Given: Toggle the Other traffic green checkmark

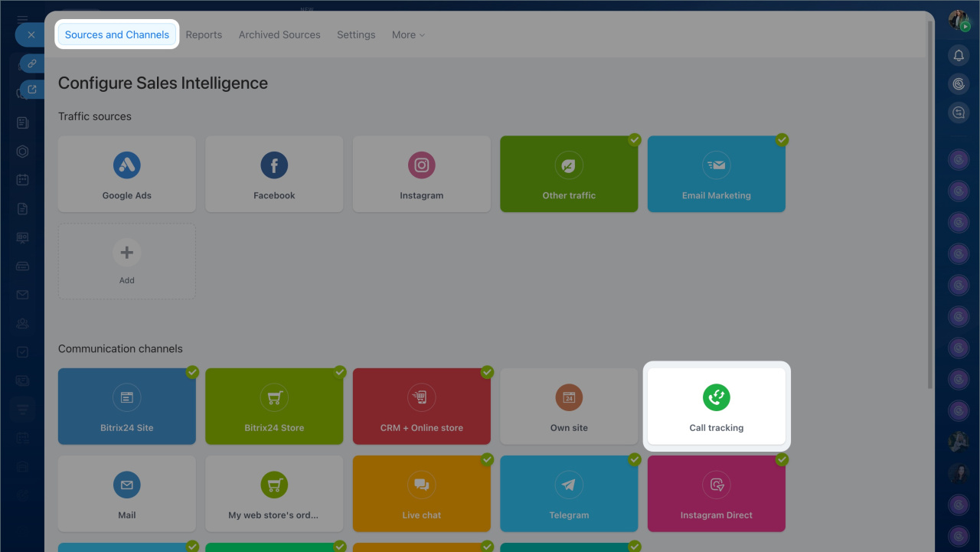Looking at the screenshot, I should [635, 140].
